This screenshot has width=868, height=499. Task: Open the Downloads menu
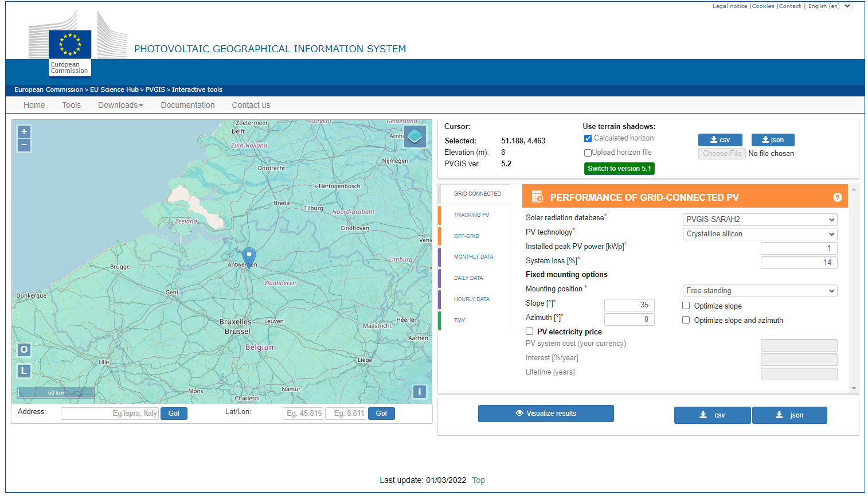pyautogui.click(x=120, y=105)
